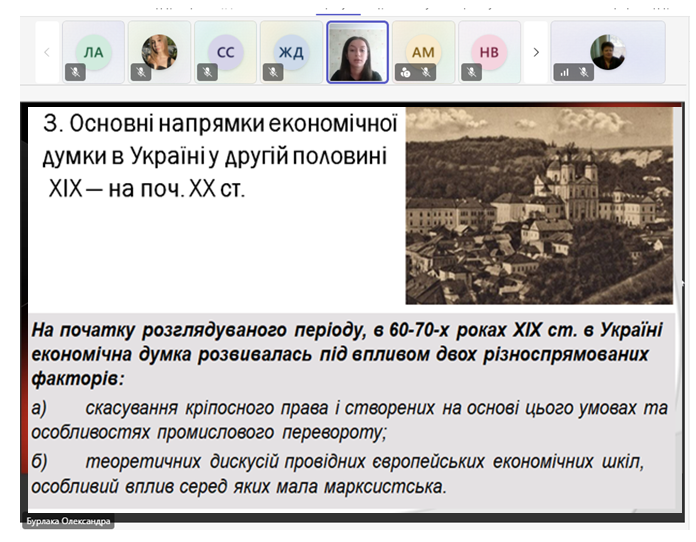Click the muted mic icon on ЖД tile

[x=273, y=72]
